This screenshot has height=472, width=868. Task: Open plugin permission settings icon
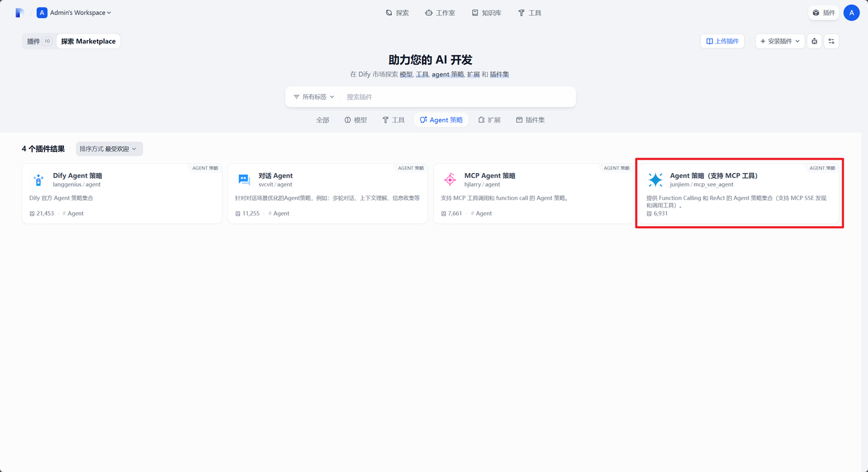[x=831, y=41]
